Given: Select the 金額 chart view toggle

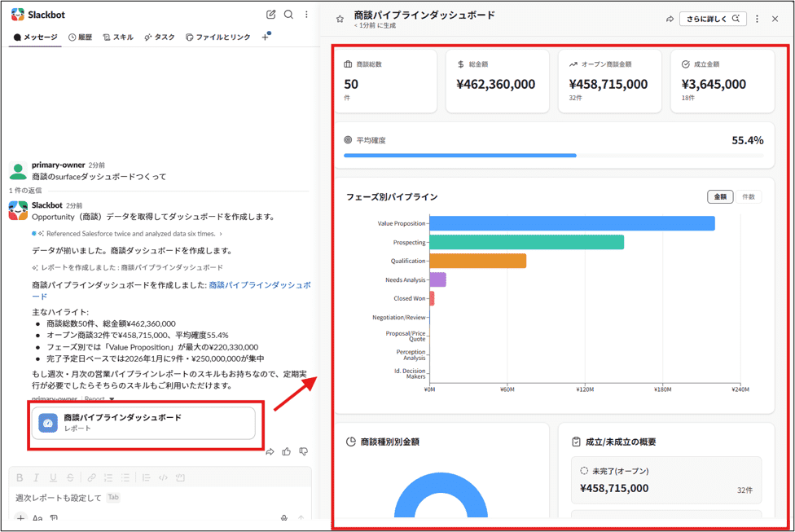Looking at the screenshot, I should (720, 197).
